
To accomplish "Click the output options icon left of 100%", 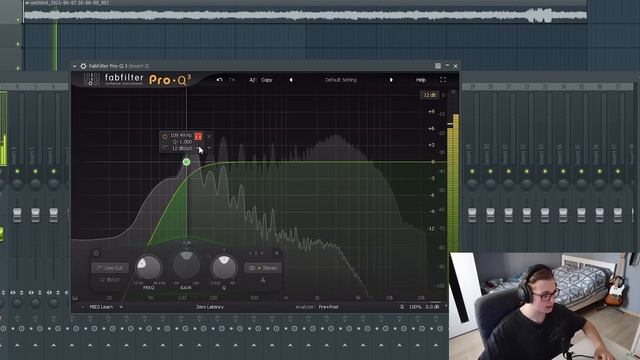I will (x=402, y=307).
